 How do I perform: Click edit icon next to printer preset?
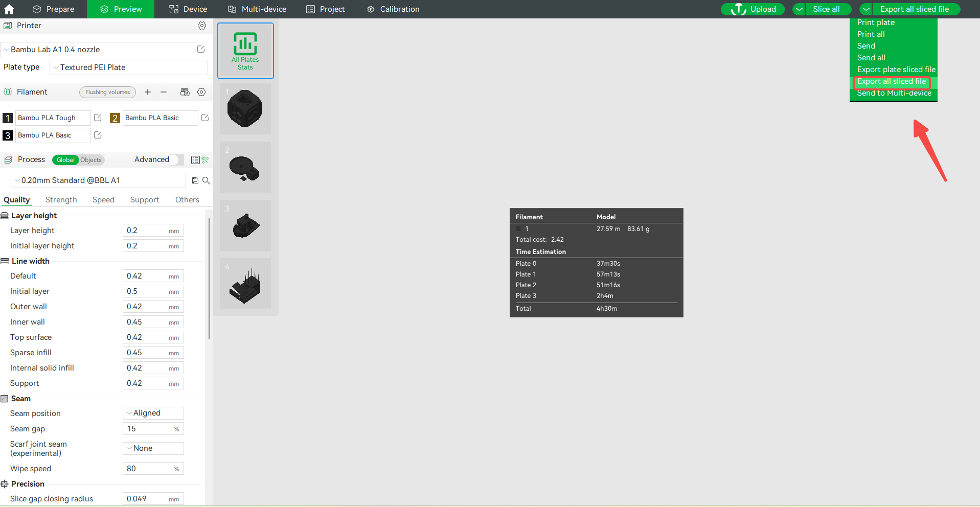[x=201, y=50]
